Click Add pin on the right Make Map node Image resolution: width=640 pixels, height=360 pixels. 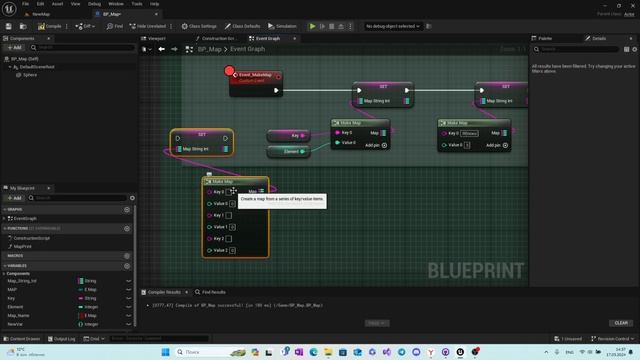pos(497,145)
